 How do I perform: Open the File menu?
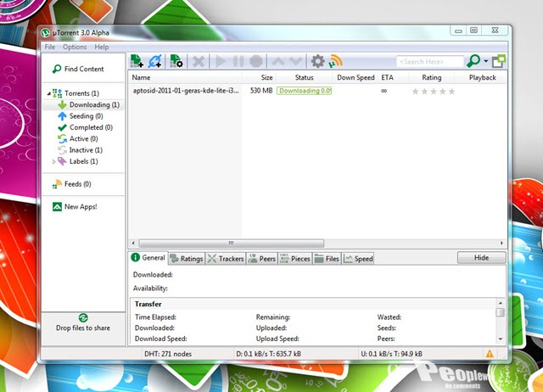(x=50, y=47)
